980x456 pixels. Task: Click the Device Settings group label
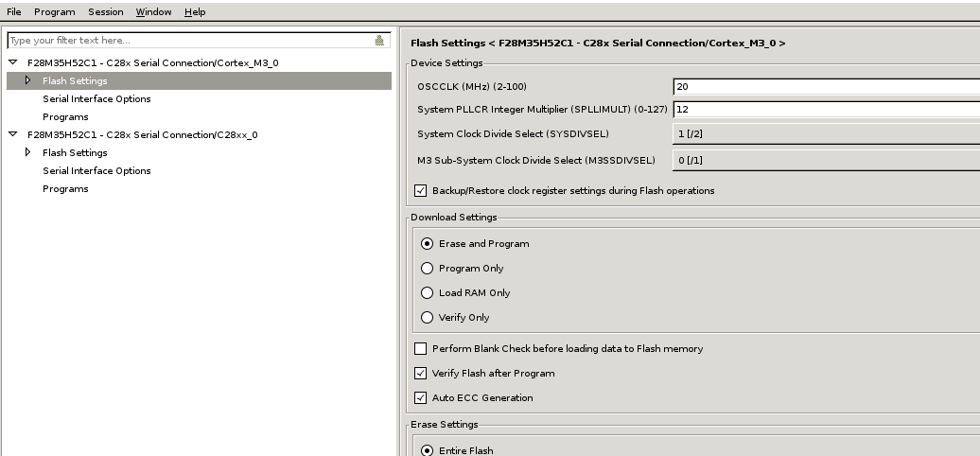click(446, 63)
